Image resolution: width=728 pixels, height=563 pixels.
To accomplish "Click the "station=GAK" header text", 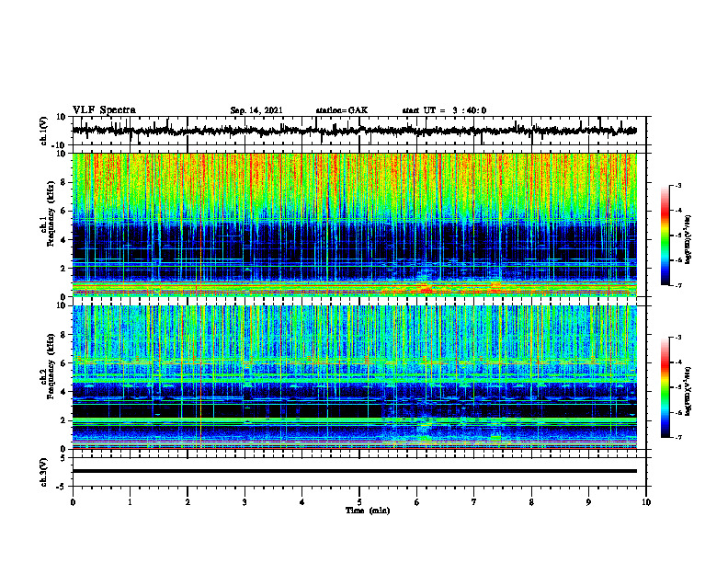I will tap(342, 110).
